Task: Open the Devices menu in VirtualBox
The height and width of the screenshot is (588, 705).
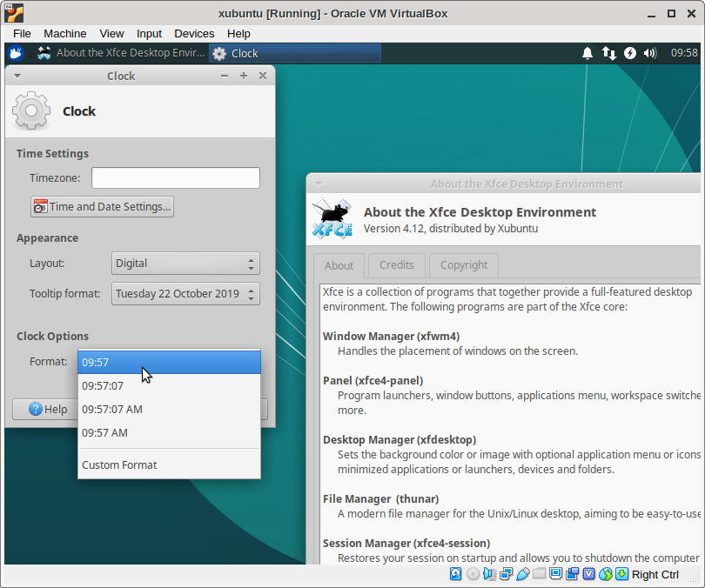Action: tap(194, 33)
